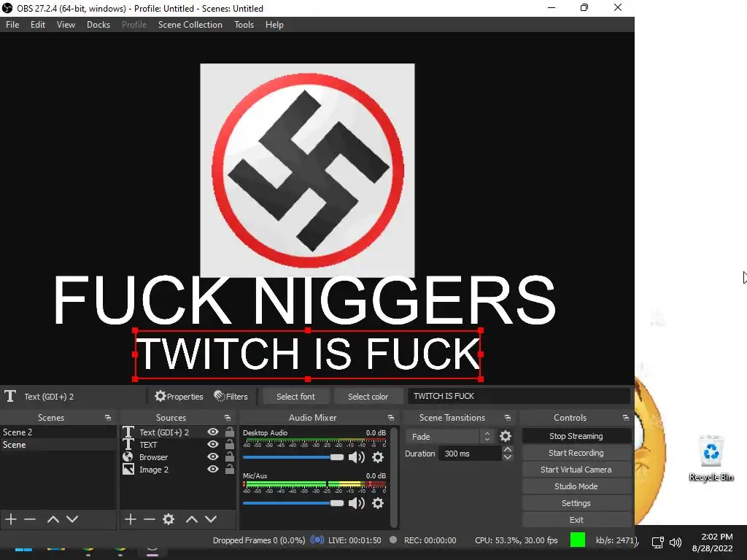The image size is (747, 560).
Task: Decrease transition duration with down arrow
Action: pyautogui.click(x=508, y=457)
